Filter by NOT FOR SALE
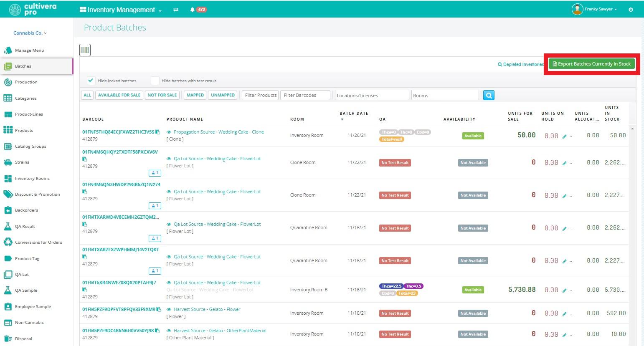Image resolution: width=644 pixels, height=346 pixels. click(162, 95)
